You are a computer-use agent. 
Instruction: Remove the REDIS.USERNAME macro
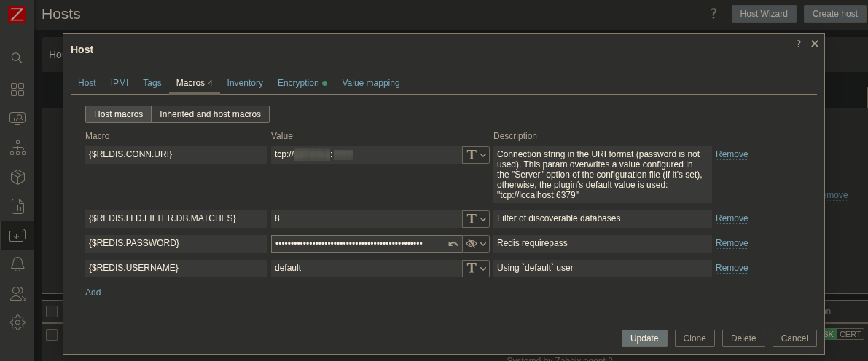[x=732, y=268]
